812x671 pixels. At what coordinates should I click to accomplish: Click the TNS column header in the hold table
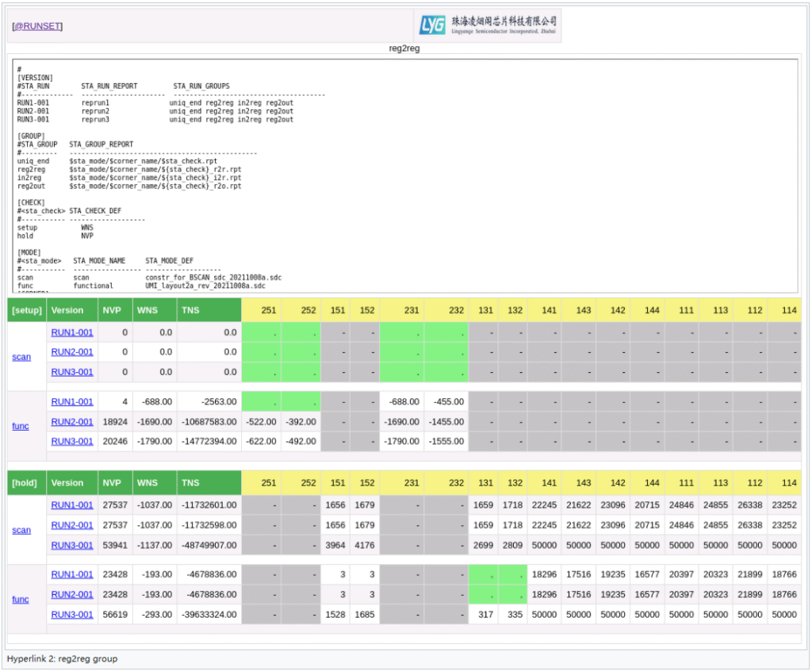[x=191, y=483]
